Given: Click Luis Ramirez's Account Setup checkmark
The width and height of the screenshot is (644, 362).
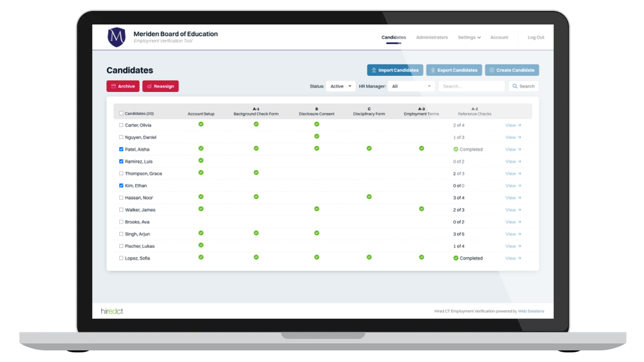Looking at the screenshot, I should tap(201, 160).
